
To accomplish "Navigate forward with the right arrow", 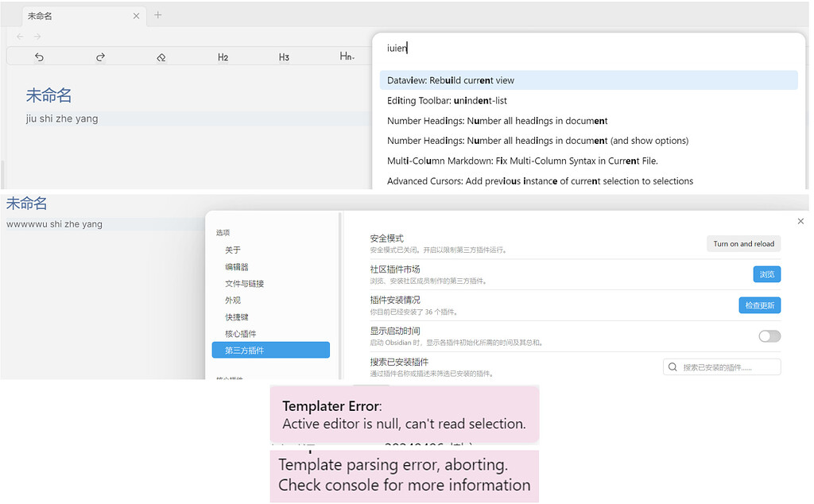I will tap(37, 37).
